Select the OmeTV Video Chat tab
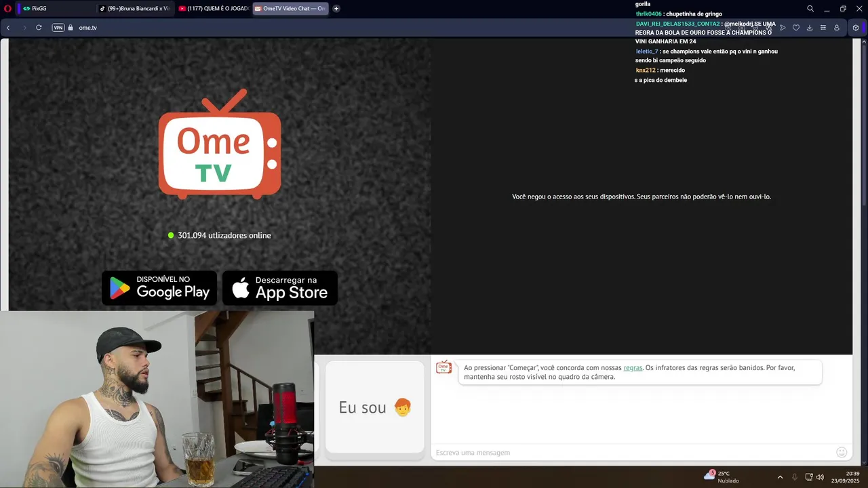The image size is (868, 488). [291, 8]
